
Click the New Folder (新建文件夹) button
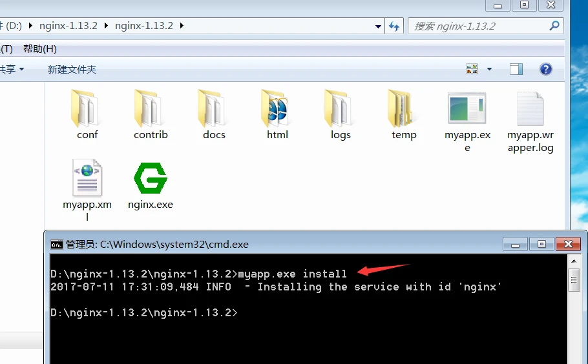[x=72, y=69]
